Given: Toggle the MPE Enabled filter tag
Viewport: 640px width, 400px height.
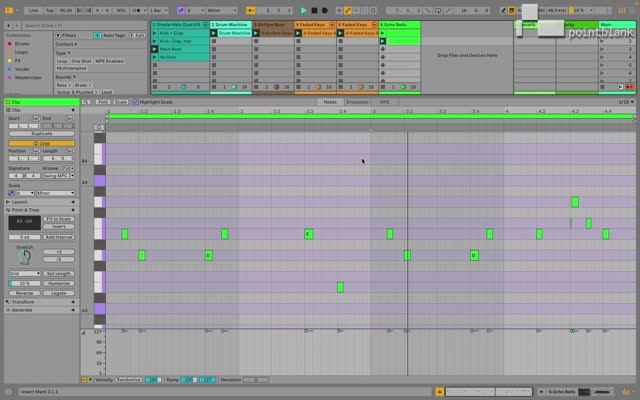Looking at the screenshot, I should pyautogui.click(x=109, y=61).
